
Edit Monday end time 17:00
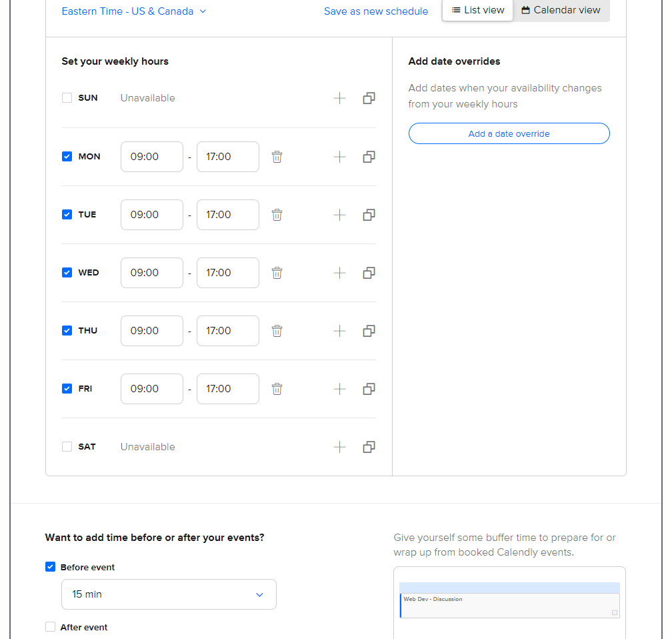coord(227,157)
